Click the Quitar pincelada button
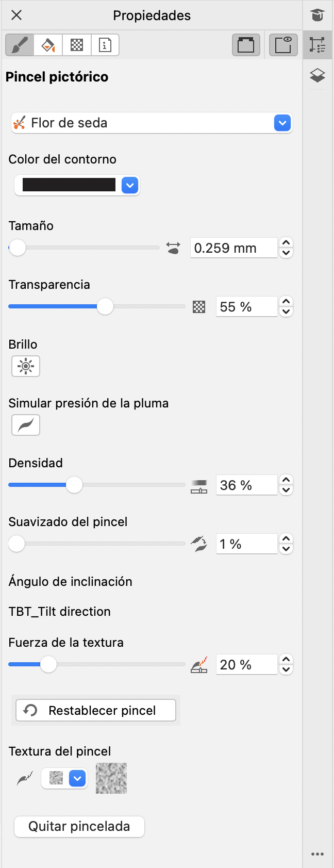Viewport: 334px width, 868px height. [79, 826]
